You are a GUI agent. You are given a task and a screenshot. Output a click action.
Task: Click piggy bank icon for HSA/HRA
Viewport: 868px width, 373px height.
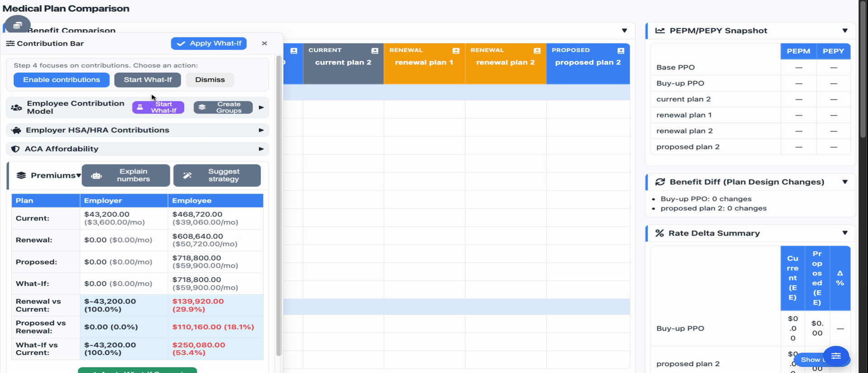(16, 130)
